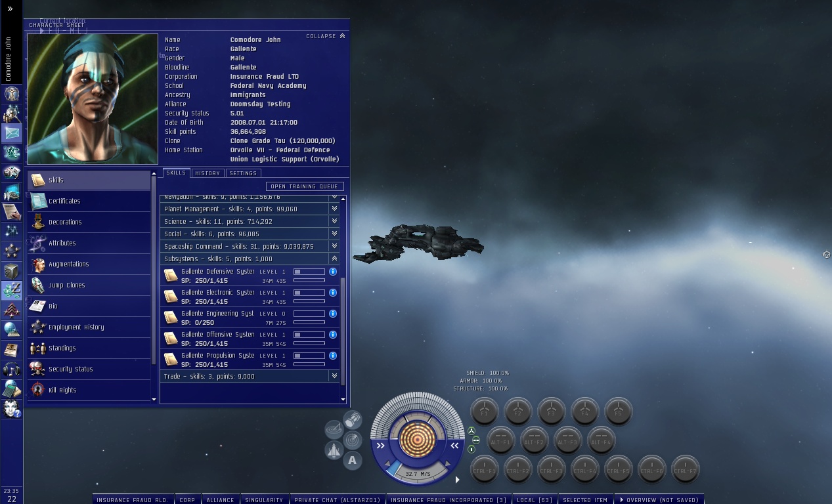Click the Comodore John character portrait

pos(93,98)
